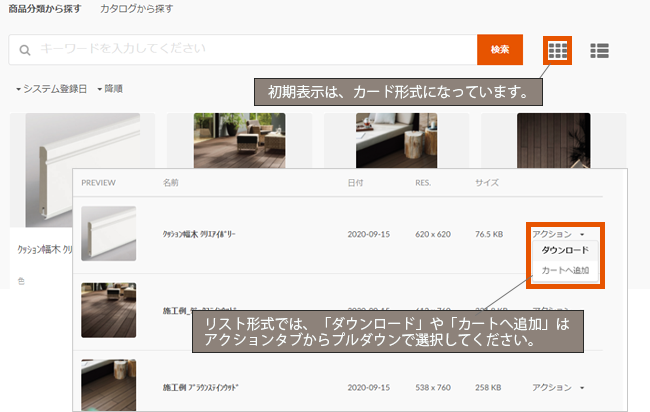Viewport: 650px width, 412px height.
Task: Open the white baseboard card thumbnail
Action: click(x=82, y=170)
